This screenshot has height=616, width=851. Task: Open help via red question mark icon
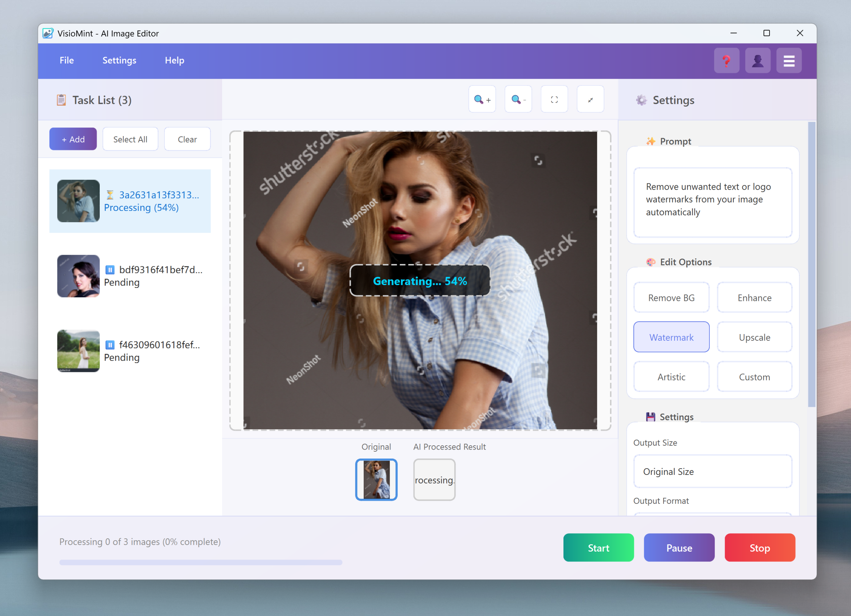pos(726,60)
